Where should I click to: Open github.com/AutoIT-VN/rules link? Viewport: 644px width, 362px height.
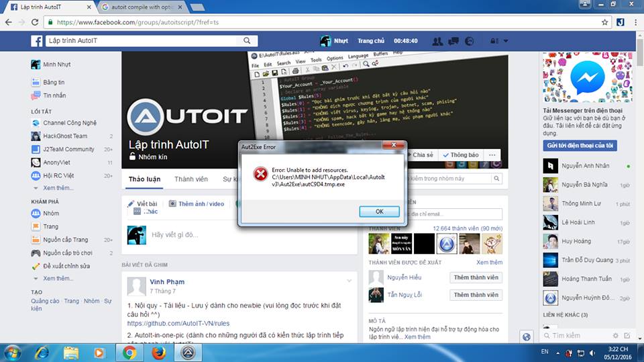[178, 324]
